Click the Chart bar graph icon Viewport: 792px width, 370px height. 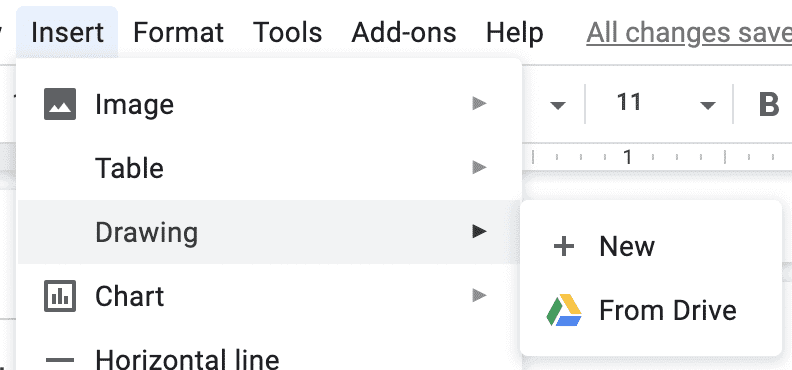tap(60, 296)
